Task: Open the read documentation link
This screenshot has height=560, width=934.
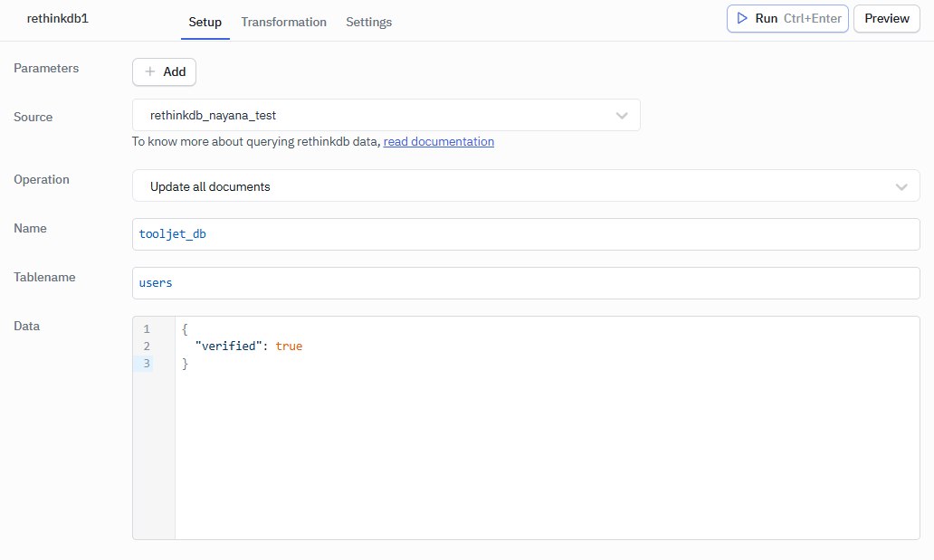Action: coord(438,141)
